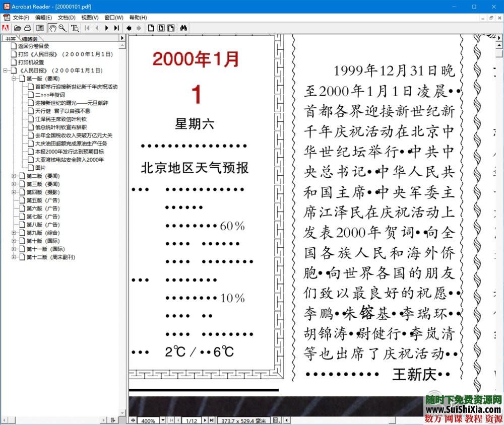This screenshot has height=425, width=504.
Task: Open the 视图(V) menu
Action: tap(89, 17)
